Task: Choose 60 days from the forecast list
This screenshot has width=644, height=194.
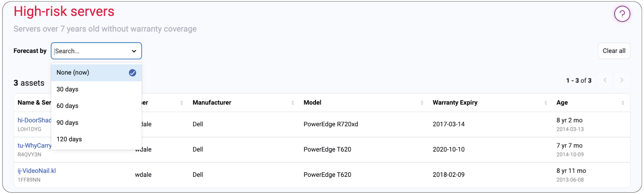Action: pos(68,106)
